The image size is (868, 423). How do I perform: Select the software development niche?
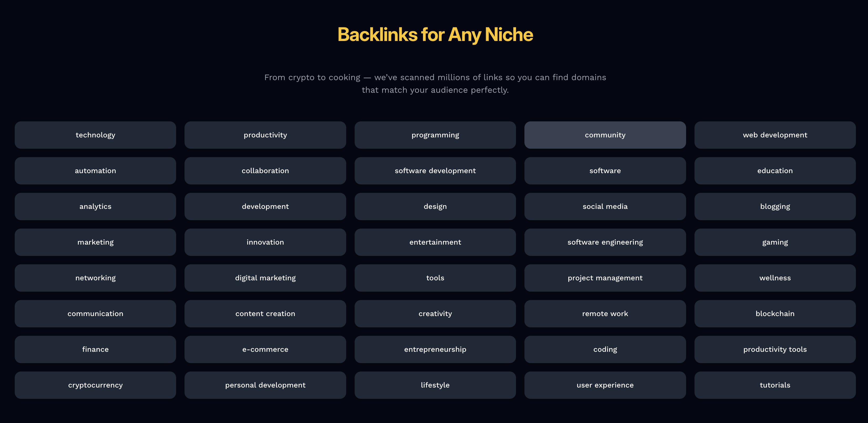point(435,171)
